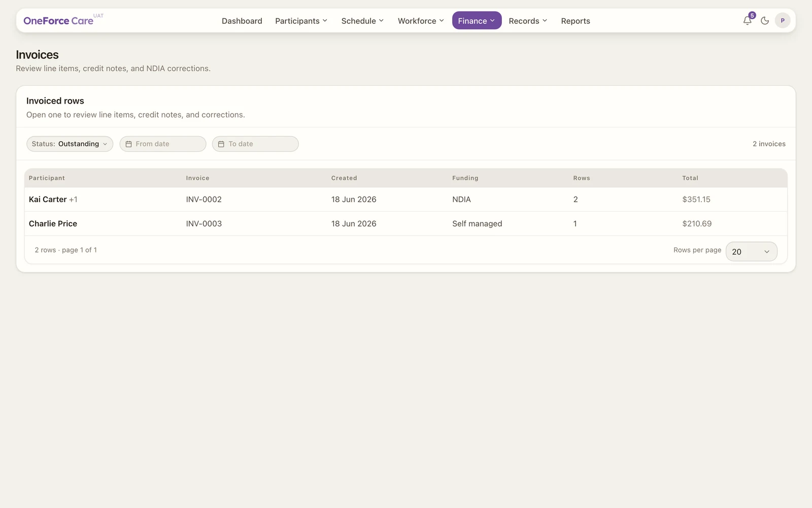The width and height of the screenshot is (812, 508).
Task: Click the Self managed funding cell
Action: 477,224
